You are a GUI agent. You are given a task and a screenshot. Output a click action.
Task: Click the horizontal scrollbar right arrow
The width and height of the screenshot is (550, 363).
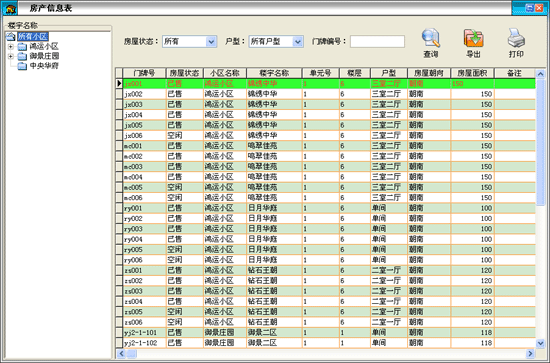(530, 354)
